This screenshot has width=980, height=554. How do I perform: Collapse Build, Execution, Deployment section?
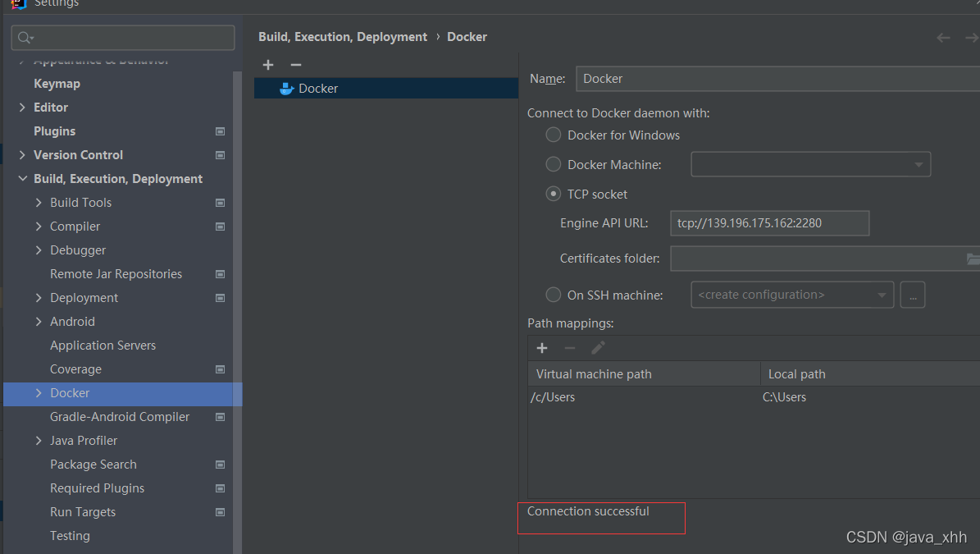coord(22,179)
